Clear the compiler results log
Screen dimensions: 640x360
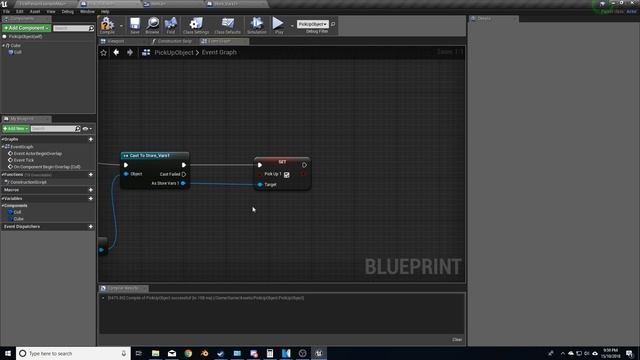point(457,340)
